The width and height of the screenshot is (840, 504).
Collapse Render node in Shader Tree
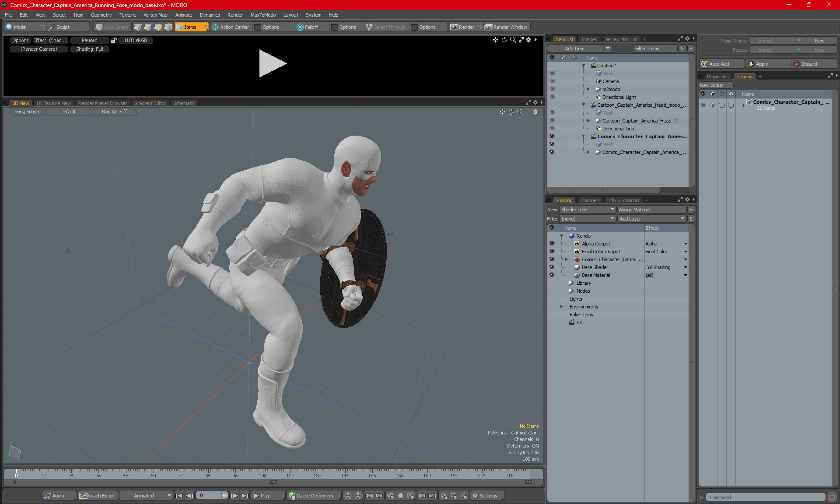[561, 236]
